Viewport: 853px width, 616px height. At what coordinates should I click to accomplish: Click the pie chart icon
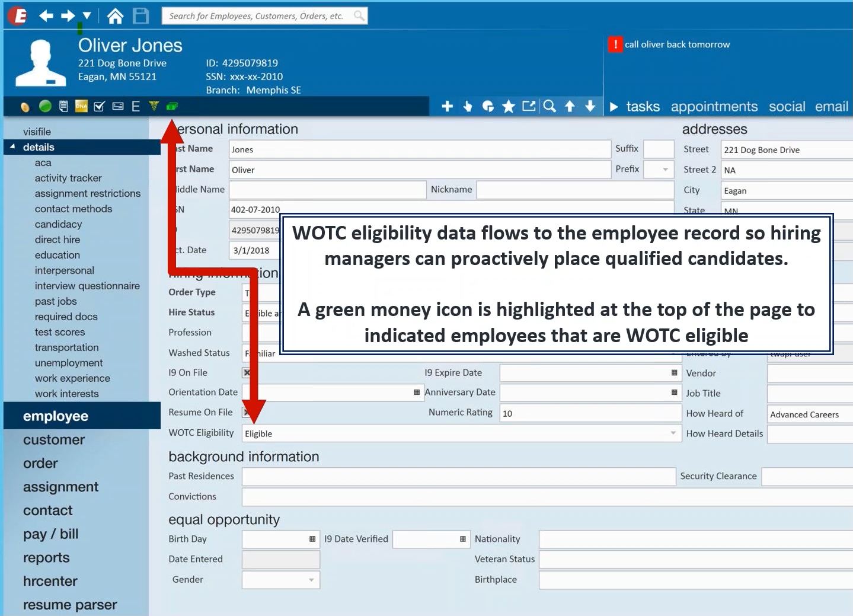click(x=488, y=106)
